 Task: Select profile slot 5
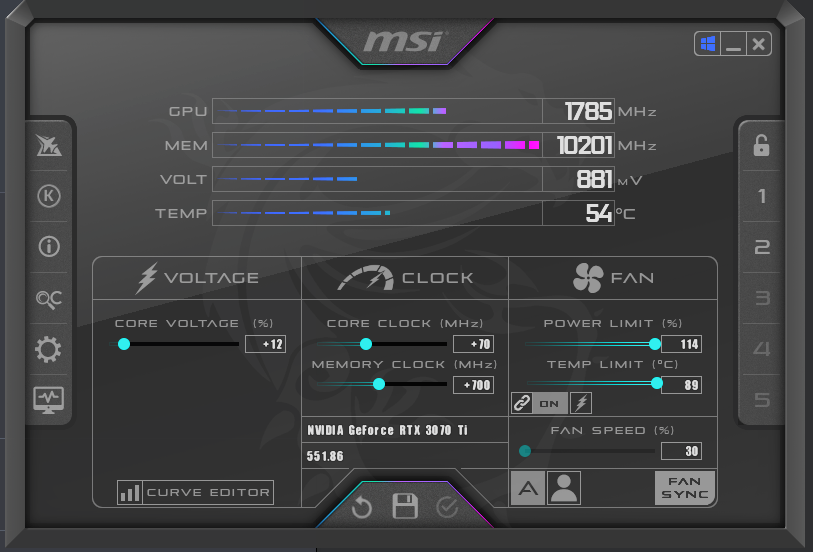pos(761,400)
